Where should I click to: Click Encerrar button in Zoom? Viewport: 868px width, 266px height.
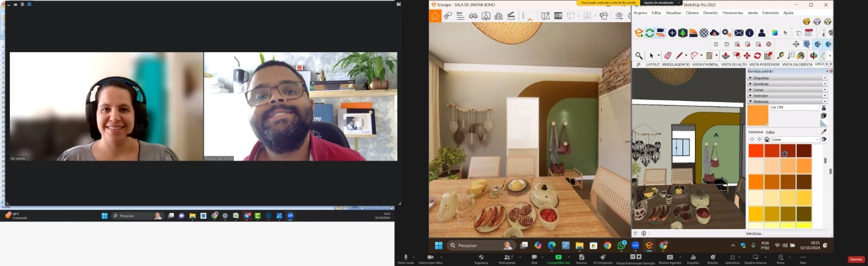(x=856, y=259)
